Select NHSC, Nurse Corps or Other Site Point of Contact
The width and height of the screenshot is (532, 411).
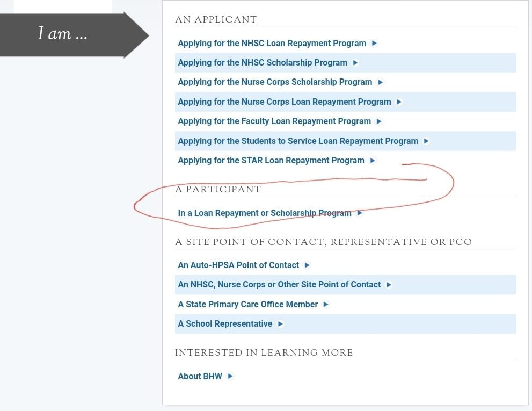point(279,284)
